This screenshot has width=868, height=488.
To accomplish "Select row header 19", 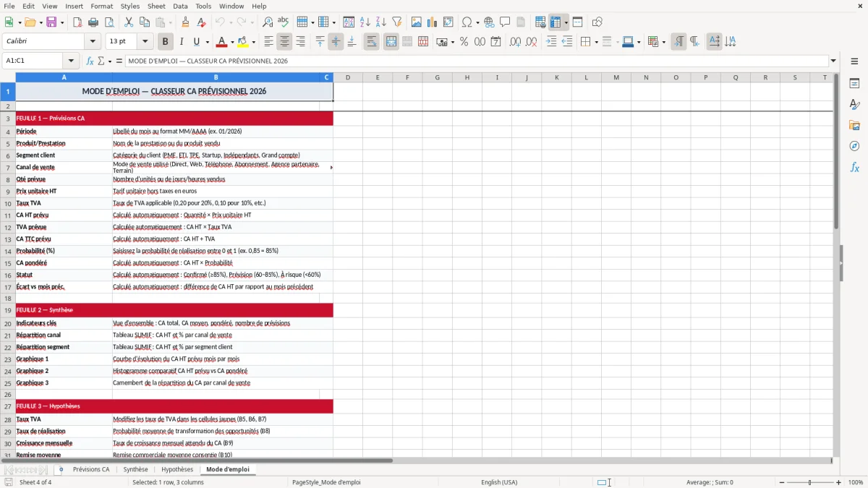I will click(8, 310).
